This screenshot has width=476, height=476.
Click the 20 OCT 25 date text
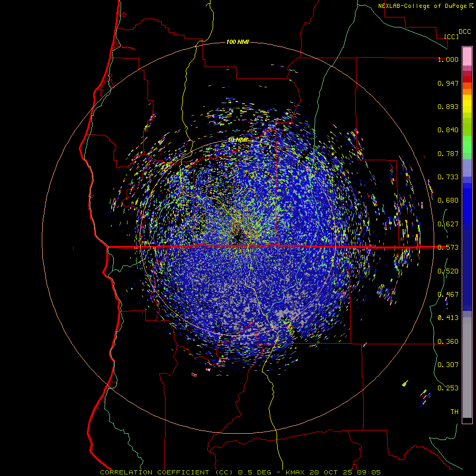point(331,472)
